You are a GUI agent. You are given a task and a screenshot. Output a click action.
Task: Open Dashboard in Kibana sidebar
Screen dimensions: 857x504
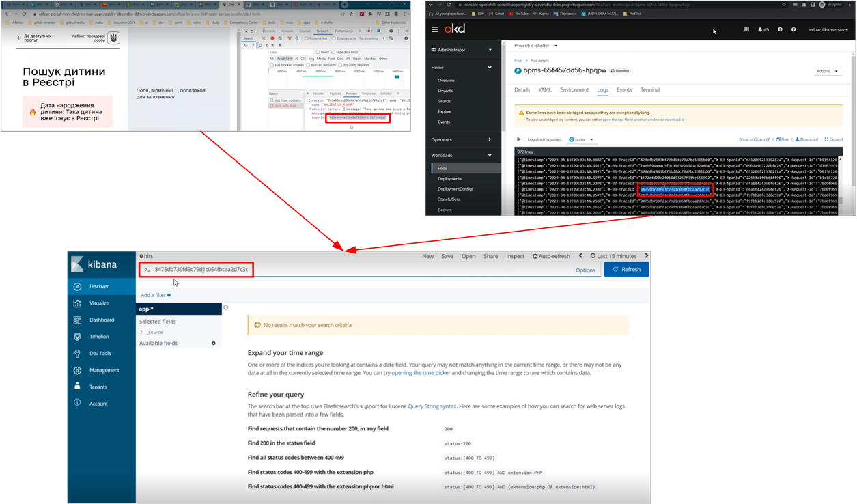(101, 320)
